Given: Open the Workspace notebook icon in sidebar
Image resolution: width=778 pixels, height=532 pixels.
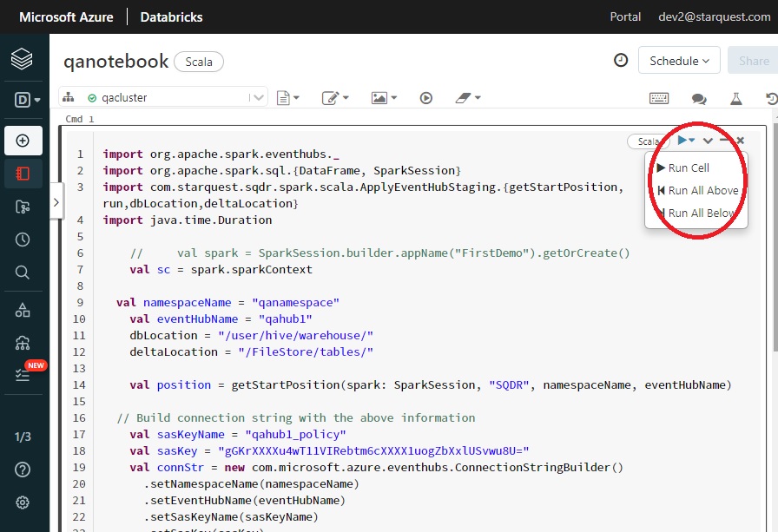Looking at the screenshot, I should coord(23,174).
